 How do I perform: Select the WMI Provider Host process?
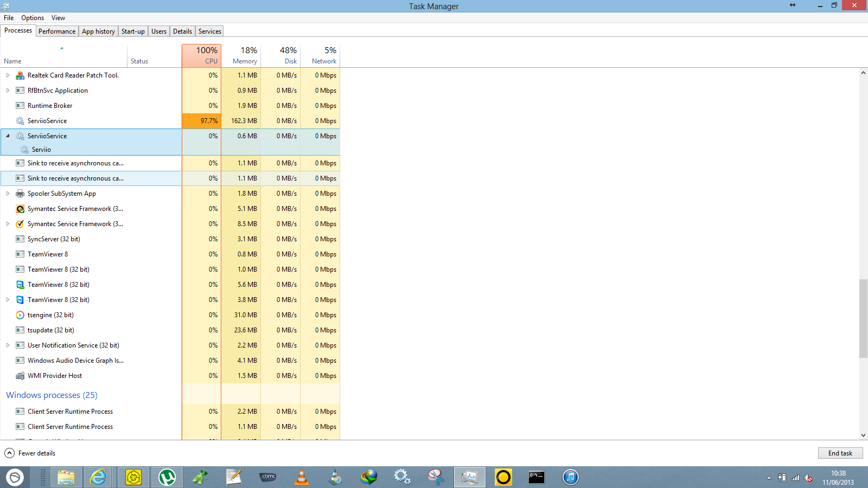pos(170,376)
